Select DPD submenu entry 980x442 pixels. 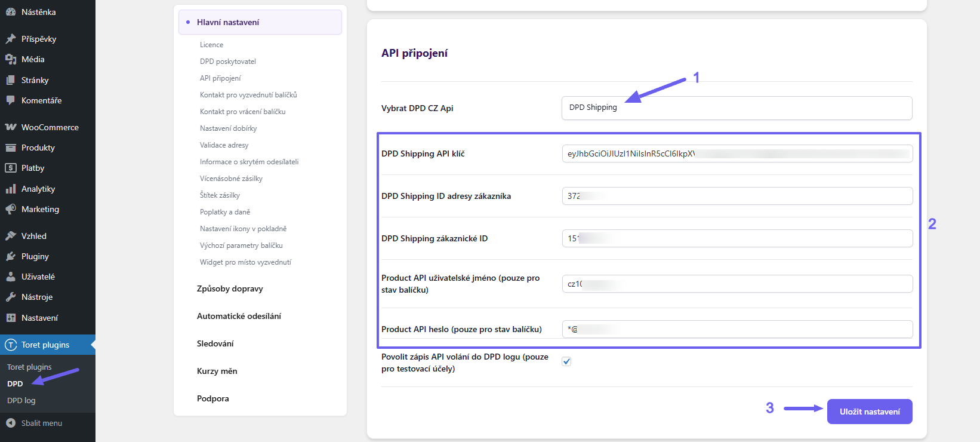pyautogui.click(x=15, y=383)
